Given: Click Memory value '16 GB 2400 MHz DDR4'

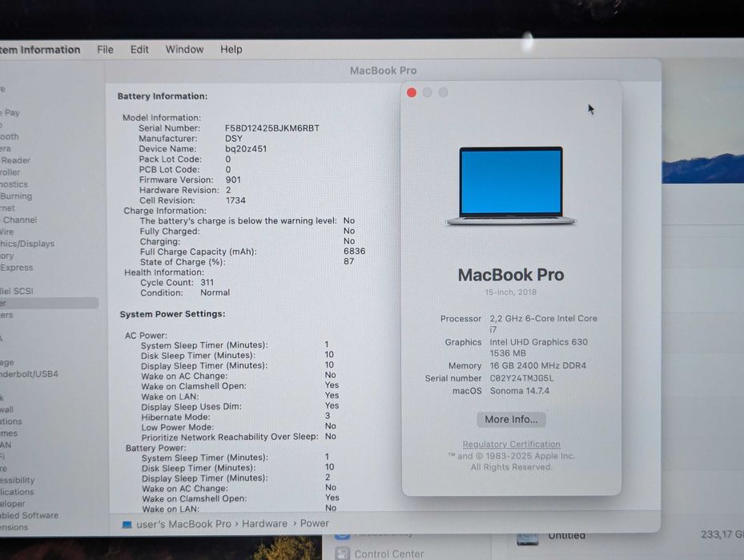Looking at the screenshot, I should [537, 365].
